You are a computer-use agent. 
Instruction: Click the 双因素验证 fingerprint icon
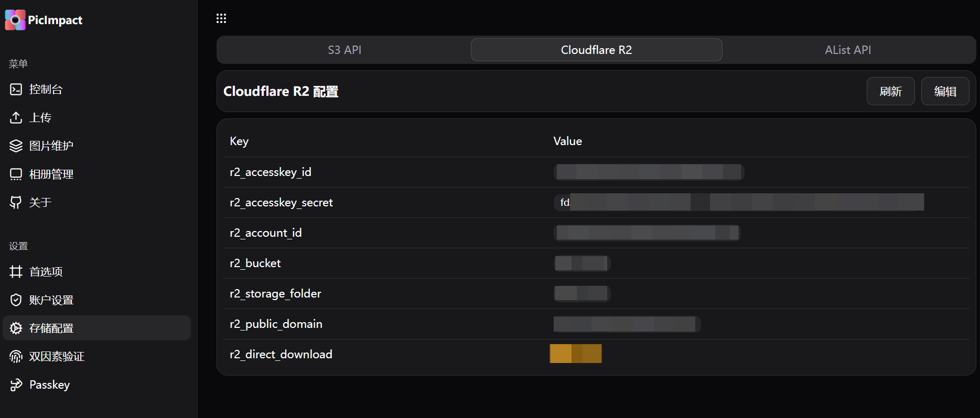[16, 357]
